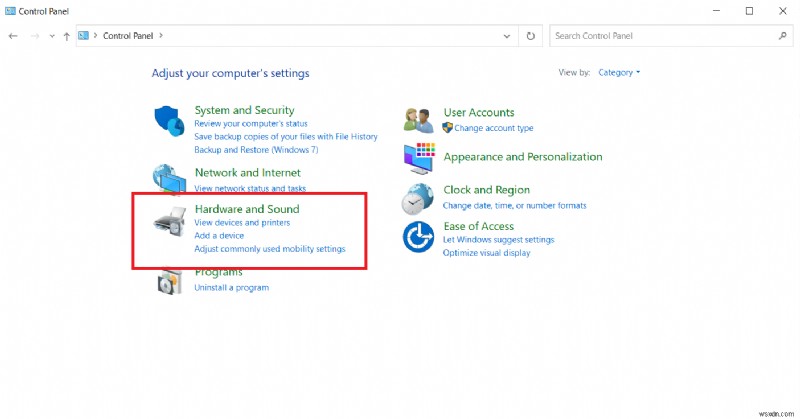Expand the address bar history dropdown

[x=508, y=36]
